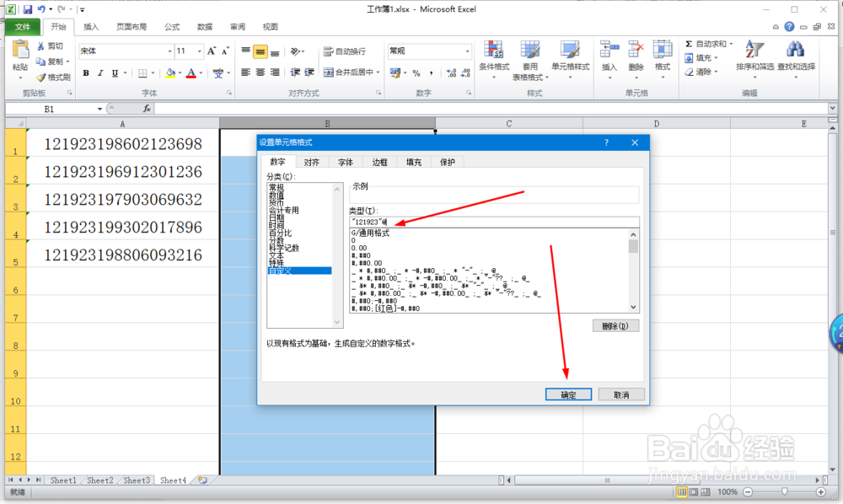This screenshot has height=504, width=843.
Task: Open Format as Table gallery
Action: (530, 60)
